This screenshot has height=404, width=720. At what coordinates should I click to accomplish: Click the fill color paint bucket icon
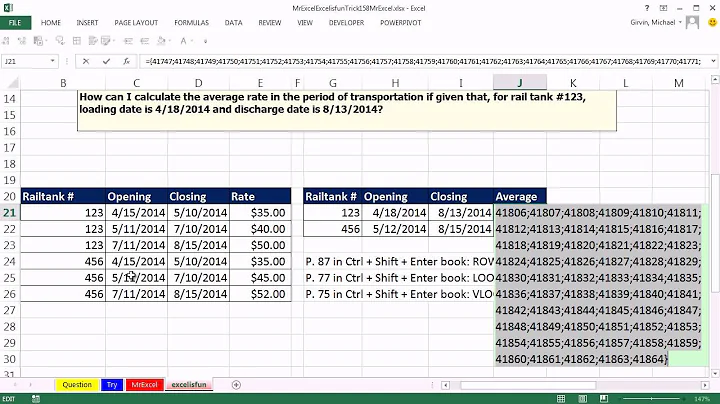coord(161,41)
